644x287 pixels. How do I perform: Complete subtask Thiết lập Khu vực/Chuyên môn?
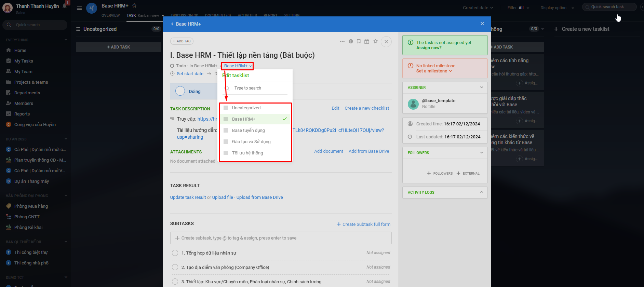(x=175, y=282)
